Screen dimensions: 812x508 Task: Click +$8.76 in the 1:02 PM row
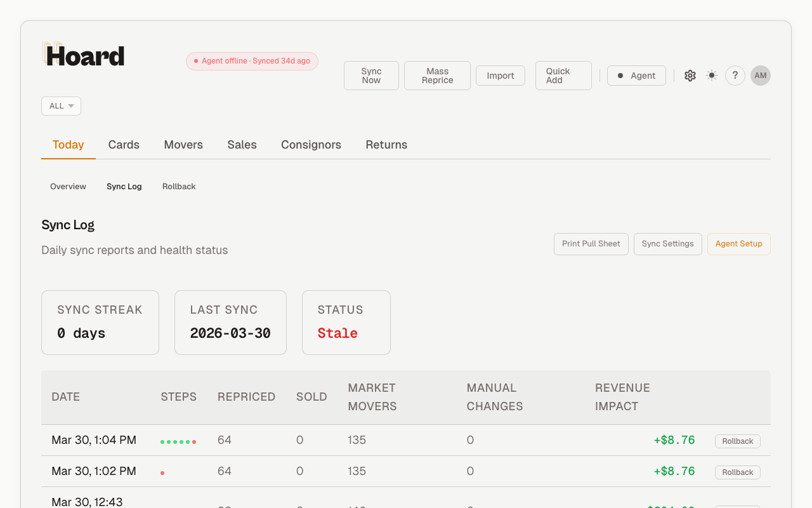coord(674,471)
